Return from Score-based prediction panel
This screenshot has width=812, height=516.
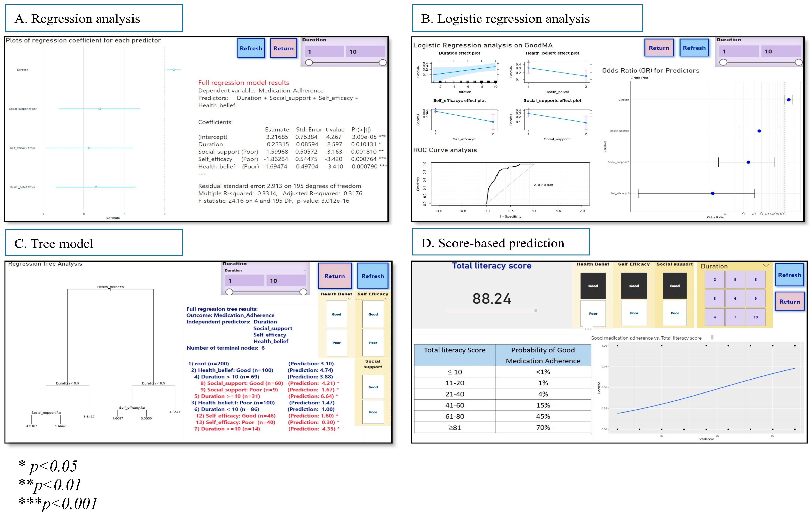789,302
